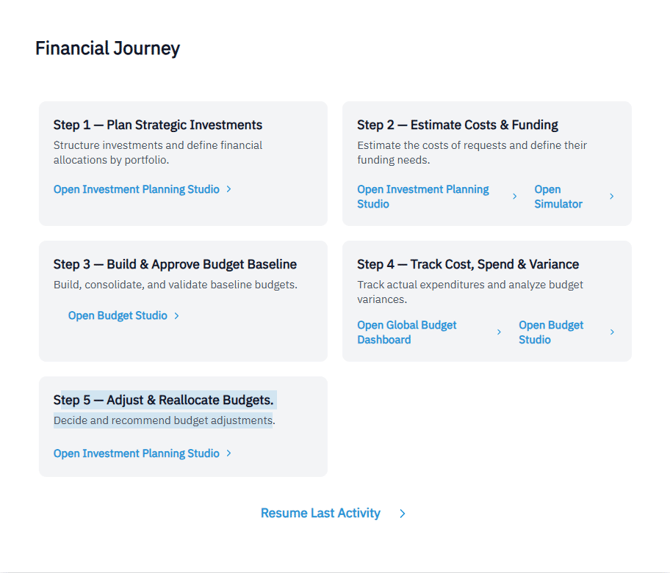Click Step 5 Adjust & Reallocate Budgets heading
Screen dimensions: 670x573
[163, 400]
